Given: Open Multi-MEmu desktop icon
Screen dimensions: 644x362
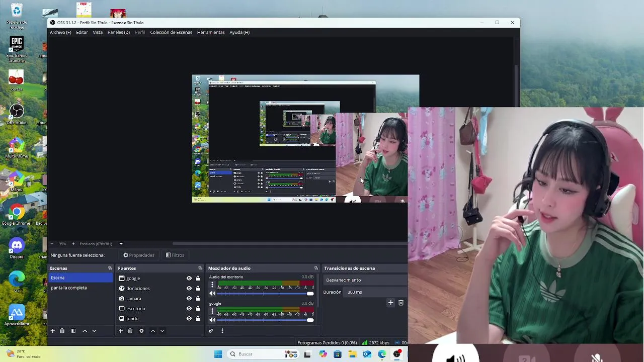Looking at the screenshot, I should (x=17, y=148).
